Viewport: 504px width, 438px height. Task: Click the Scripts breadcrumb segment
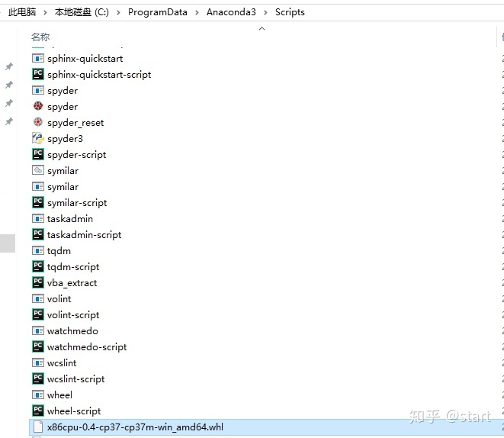click(x=290, y=12)
